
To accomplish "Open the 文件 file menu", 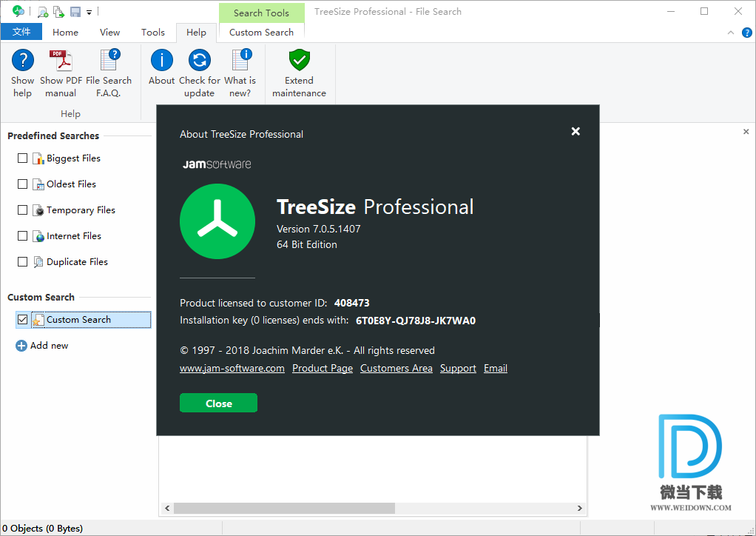I will click(21, 32).
